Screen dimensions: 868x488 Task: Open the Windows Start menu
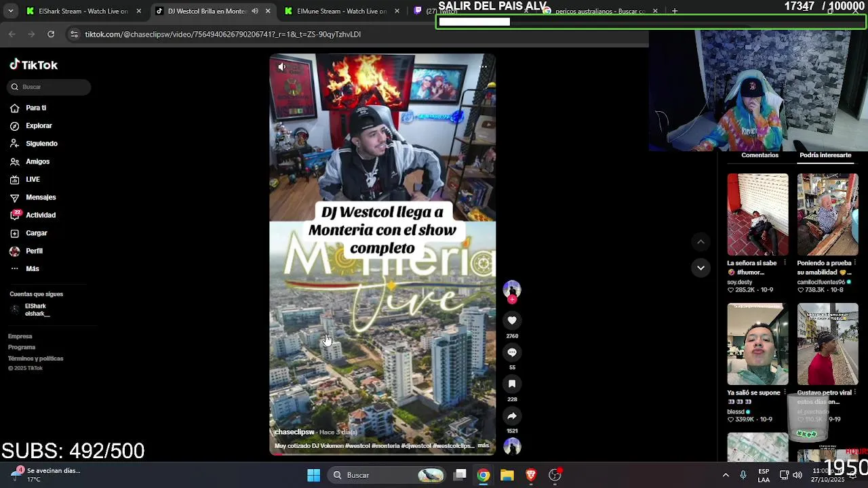tap(313, 475)
